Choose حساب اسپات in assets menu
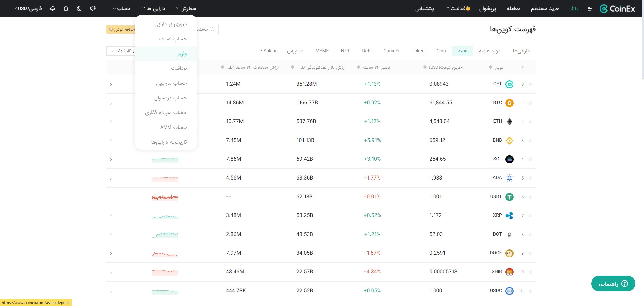 point(166,39)
